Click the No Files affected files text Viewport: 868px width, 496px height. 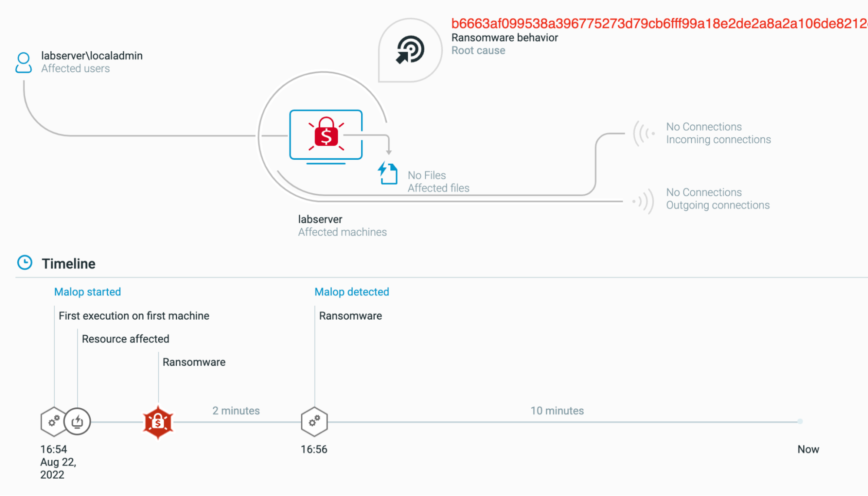426,175
